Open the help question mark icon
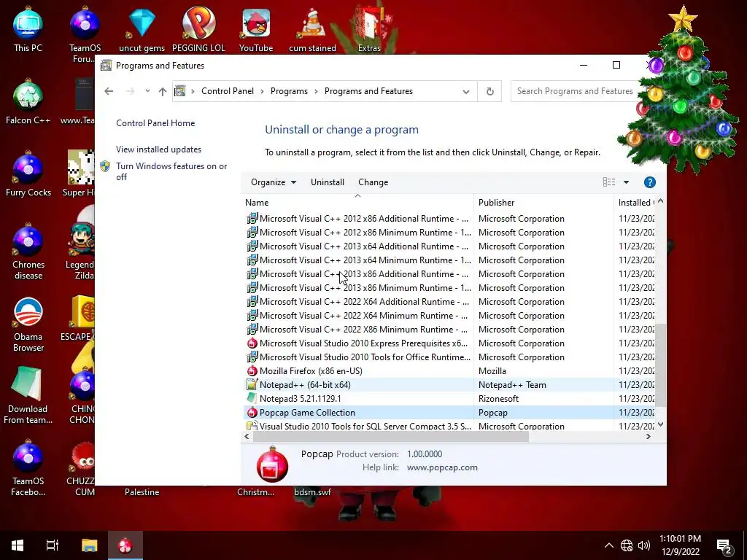747x560 pixels. tap(649, 182)
